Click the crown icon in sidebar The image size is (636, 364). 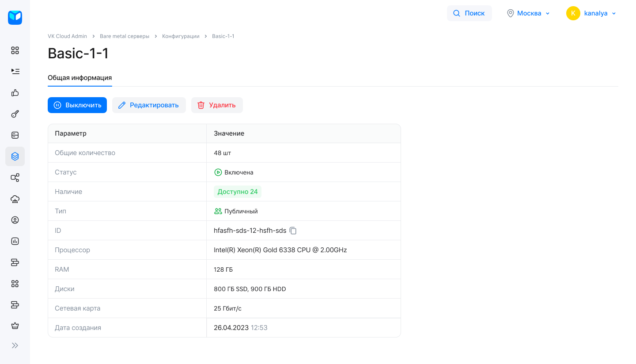pyautogui.click(x=15, y=326)
